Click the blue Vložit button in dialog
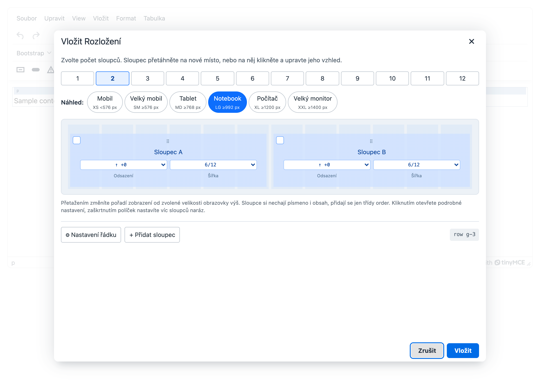Viewport: 540px width, 392px height. 463,351
